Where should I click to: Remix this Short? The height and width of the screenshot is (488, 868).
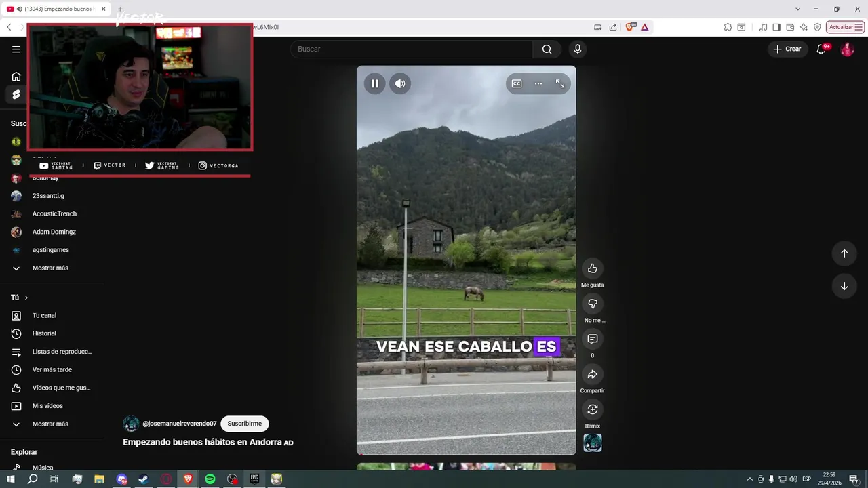[x=592, y=409]
